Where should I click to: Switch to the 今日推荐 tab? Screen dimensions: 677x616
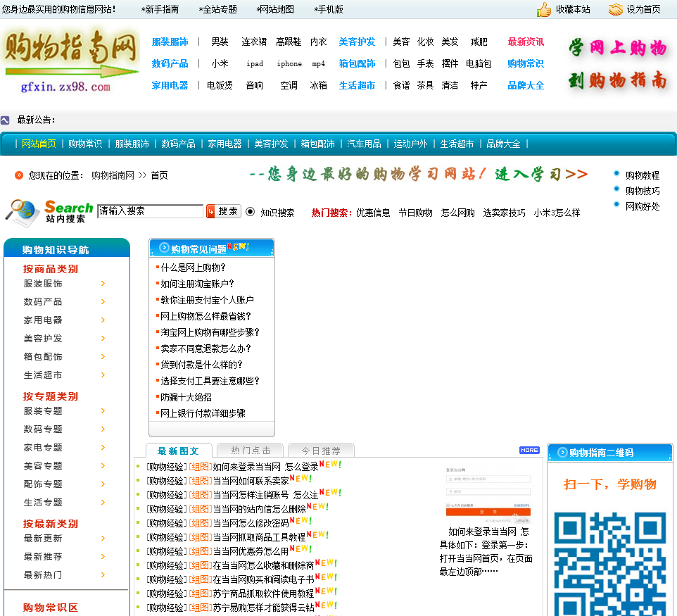pyautogui.click(x=321, y=451)
